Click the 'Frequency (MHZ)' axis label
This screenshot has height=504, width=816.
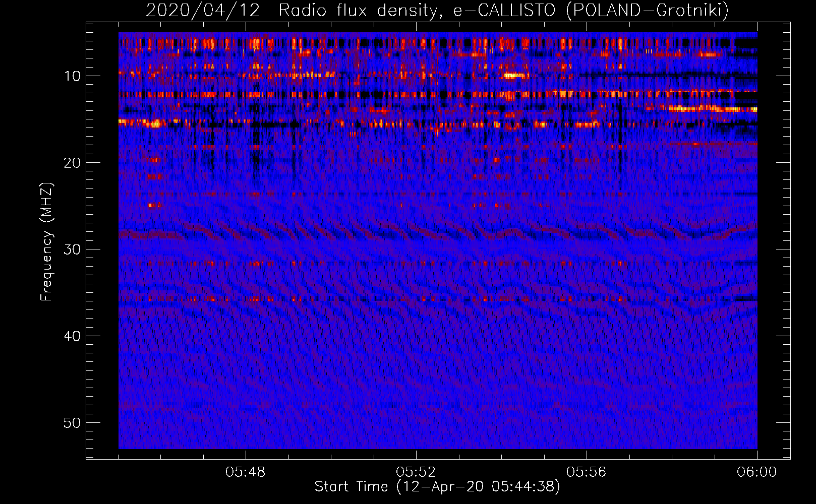point(46,242)
